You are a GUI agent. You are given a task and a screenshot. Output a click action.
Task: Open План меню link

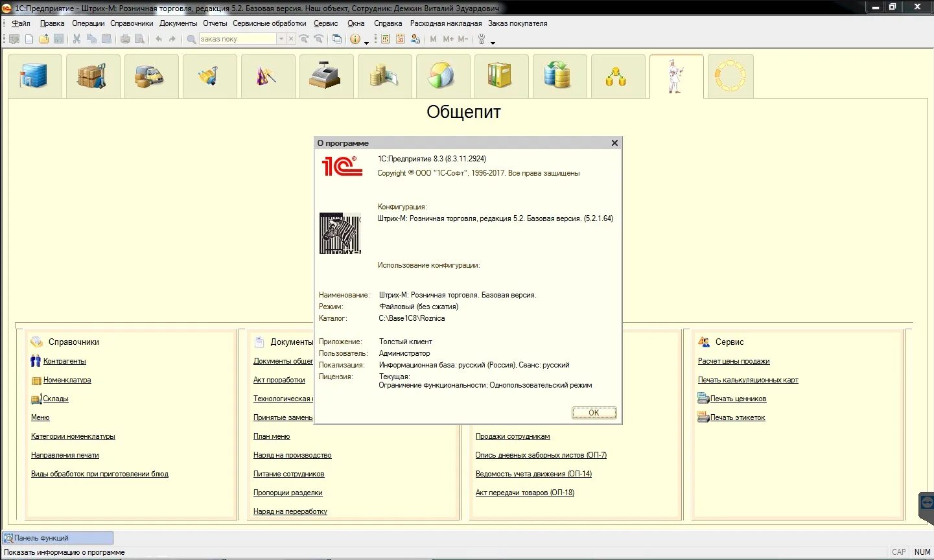tap(272, 436)
